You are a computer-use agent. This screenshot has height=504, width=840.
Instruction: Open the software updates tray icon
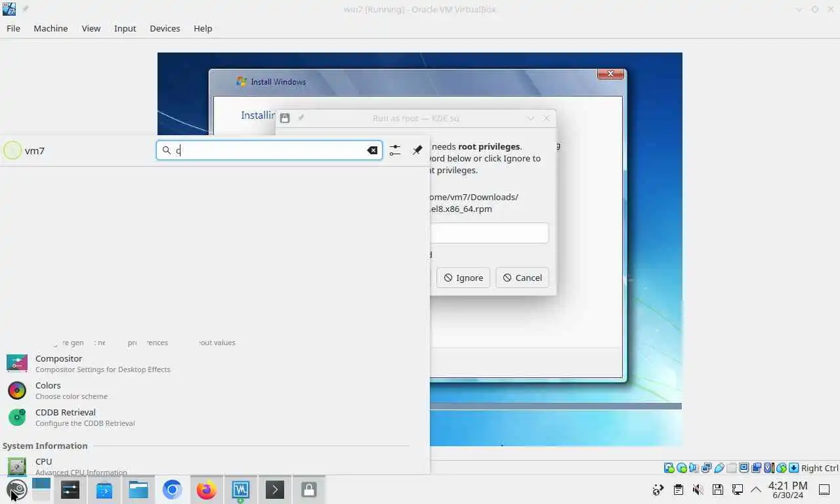pyautogui.click(x=658, y=490)
